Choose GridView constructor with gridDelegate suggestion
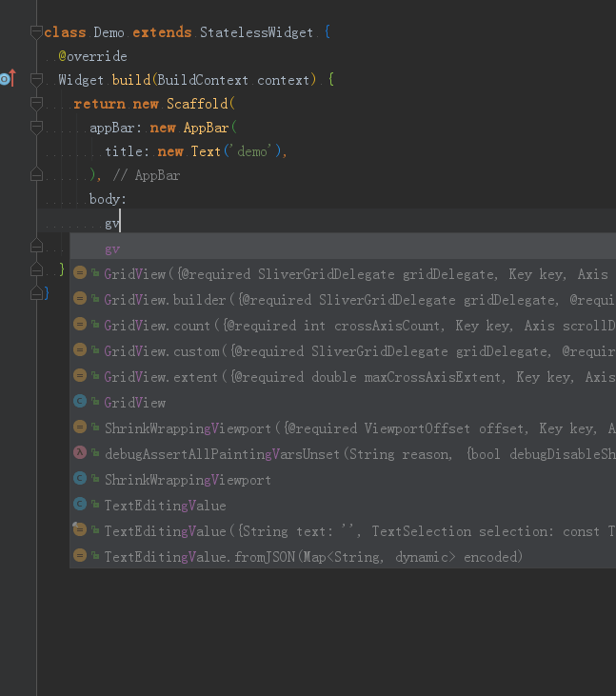 click(343, 274)
